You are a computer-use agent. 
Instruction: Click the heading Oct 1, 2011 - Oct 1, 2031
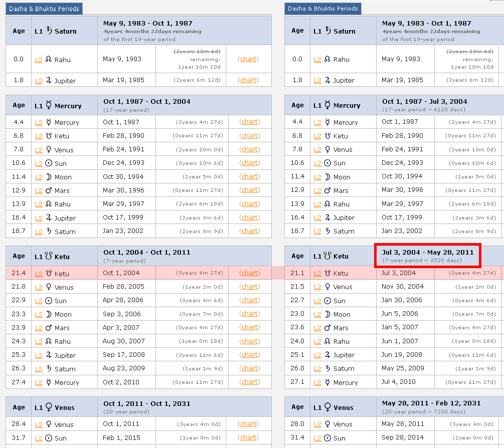coord(147,403)
